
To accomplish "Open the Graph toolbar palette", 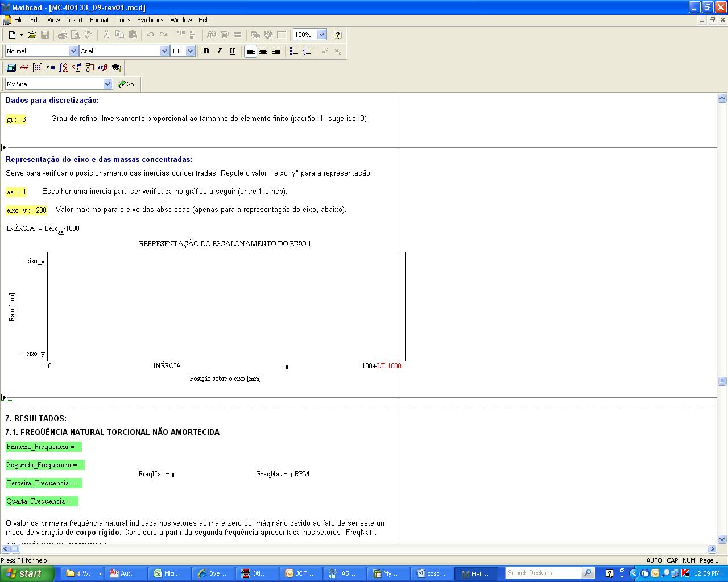I will pyautogui.click(x=24, y=68).
